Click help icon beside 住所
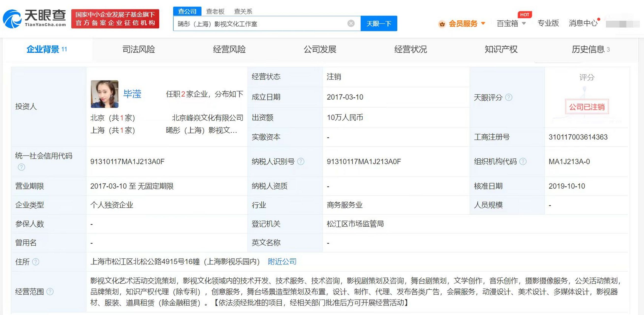This screenshot has width=644, height=315. [x=36, y=262]
